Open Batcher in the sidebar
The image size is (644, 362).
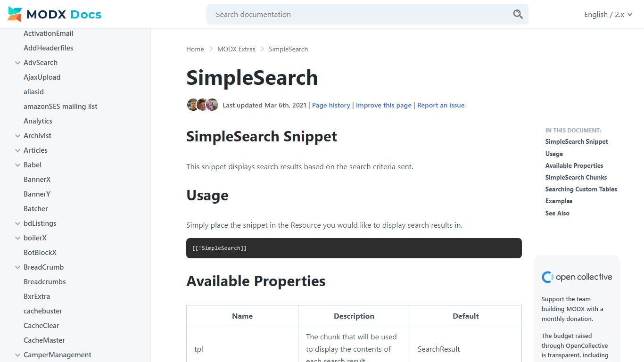click(36, 209)
